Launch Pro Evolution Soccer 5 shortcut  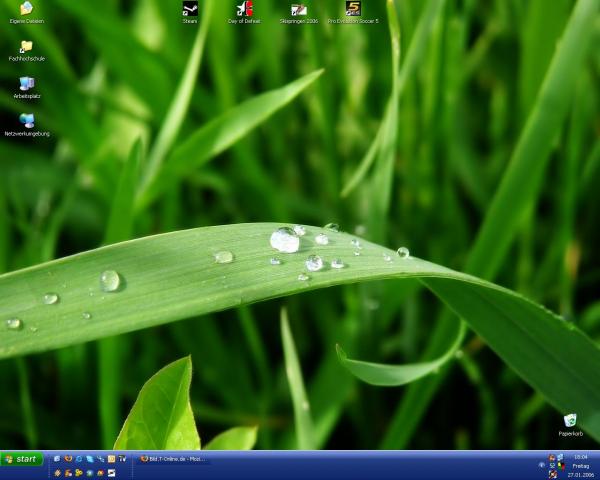point(353,12)
